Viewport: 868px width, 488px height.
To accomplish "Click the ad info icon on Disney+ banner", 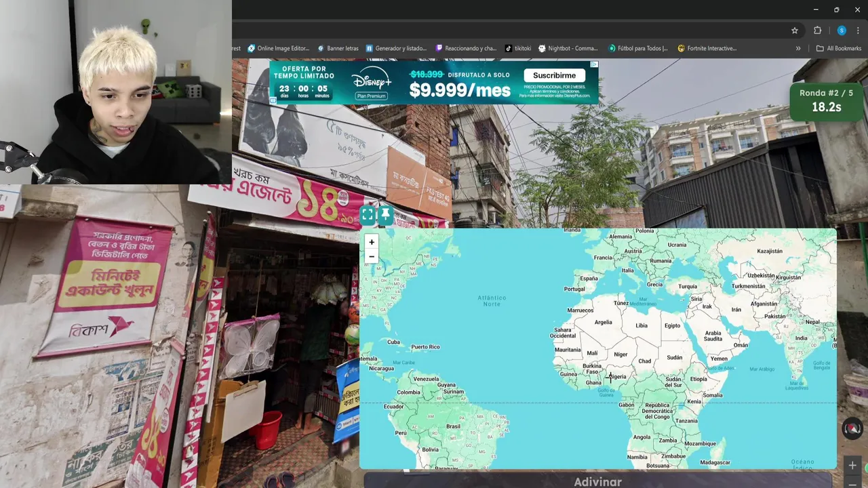I will 594,65.
